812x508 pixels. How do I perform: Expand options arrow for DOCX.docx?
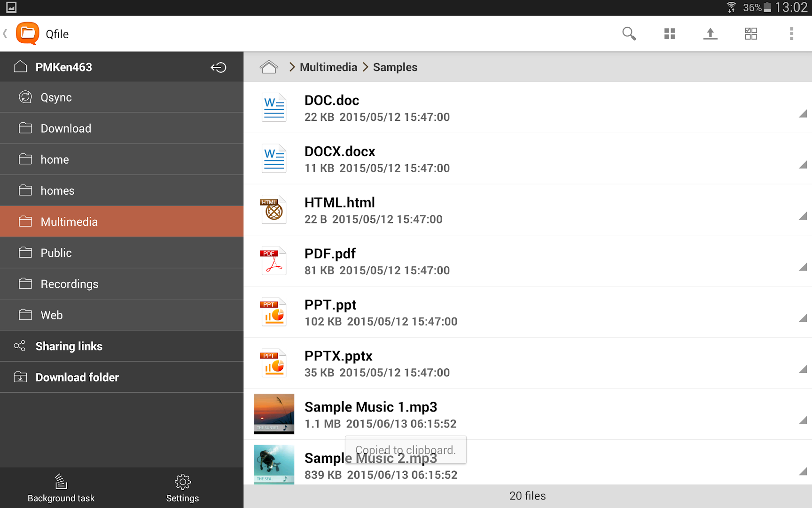point(803,165)
